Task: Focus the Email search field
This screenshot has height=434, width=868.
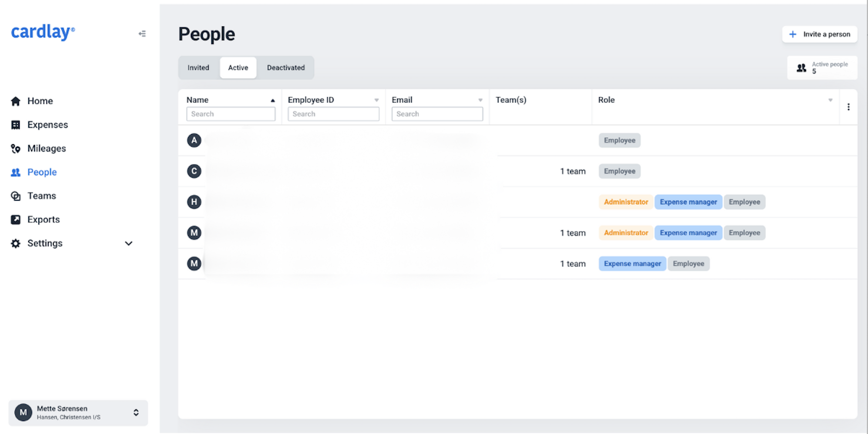Action: [x=437, y=114]
